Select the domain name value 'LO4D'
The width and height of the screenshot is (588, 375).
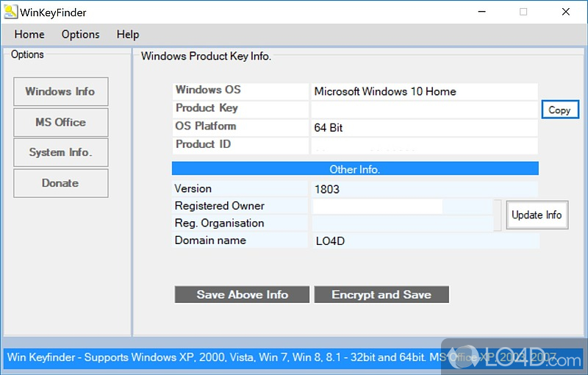pyautogui.click(x=330, y=240)
